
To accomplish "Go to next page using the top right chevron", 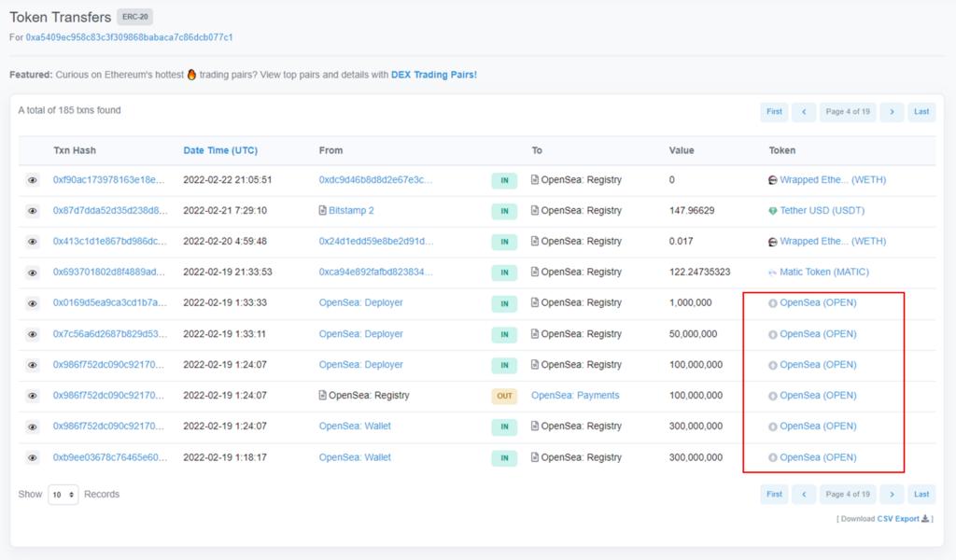I will point(892,112).
